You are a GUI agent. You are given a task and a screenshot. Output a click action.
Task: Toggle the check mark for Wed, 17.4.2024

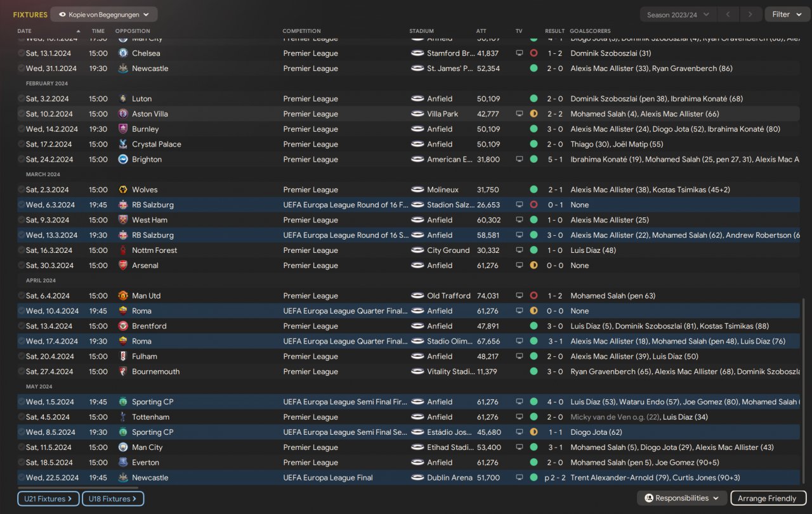(22, 342)
